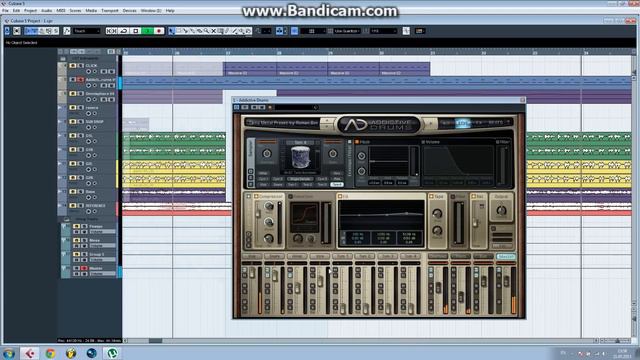The height and width of the screenshot is (360, 640).
Task: Select the Range Selection tool
Action: [178, 31]
